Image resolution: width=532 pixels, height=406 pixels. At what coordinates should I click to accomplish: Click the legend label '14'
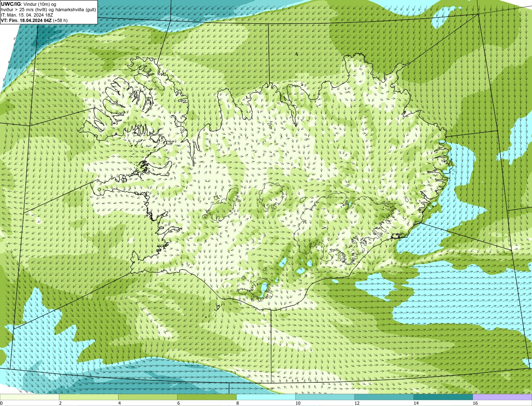pyautogui.click(x=416, y=403)
